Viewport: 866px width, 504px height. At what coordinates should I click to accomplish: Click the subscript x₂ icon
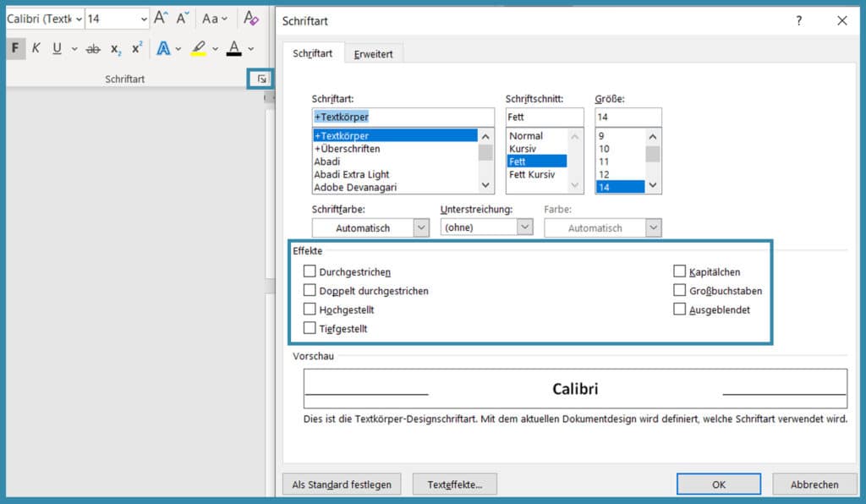point(116,49)
